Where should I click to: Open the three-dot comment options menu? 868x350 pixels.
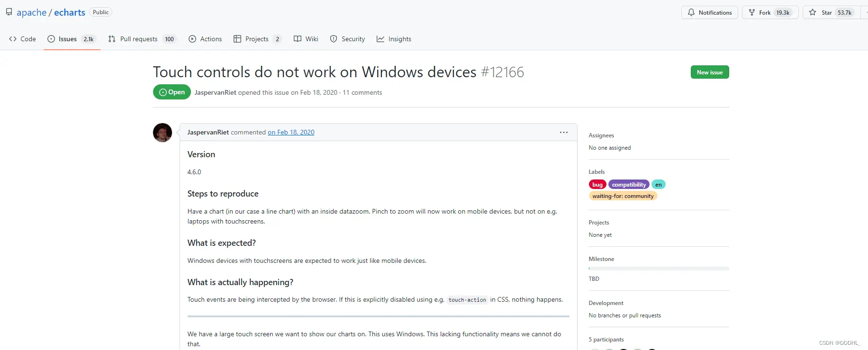pyautogui.click(x=563, y=133)
